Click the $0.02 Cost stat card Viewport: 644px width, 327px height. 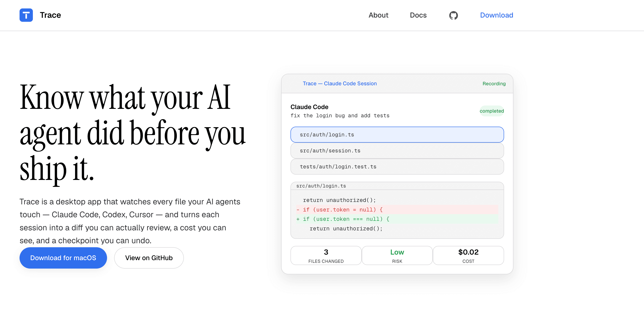[468, 255]
